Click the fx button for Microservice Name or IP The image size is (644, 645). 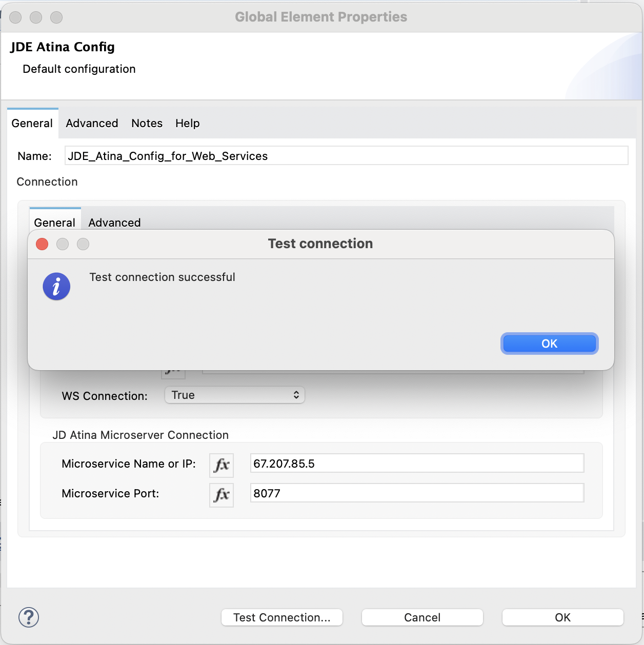coord(222,465)
